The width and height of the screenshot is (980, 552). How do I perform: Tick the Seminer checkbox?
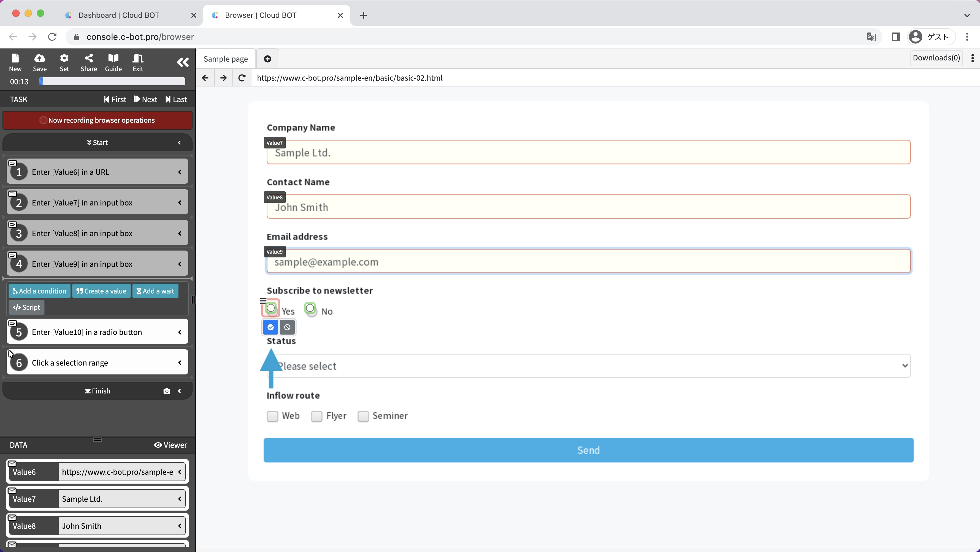pyautogui.click(x=363, y=416)
